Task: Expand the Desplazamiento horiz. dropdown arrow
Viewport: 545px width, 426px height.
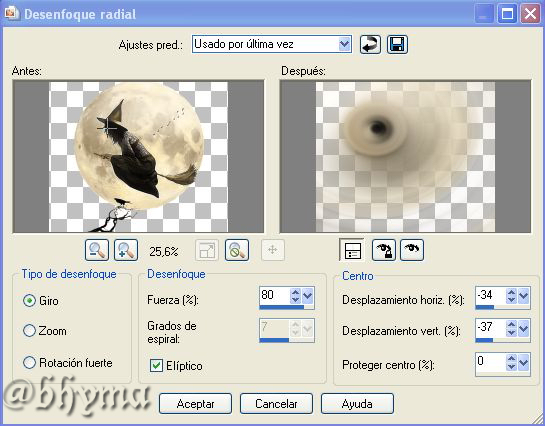Action: coord(523,296)
